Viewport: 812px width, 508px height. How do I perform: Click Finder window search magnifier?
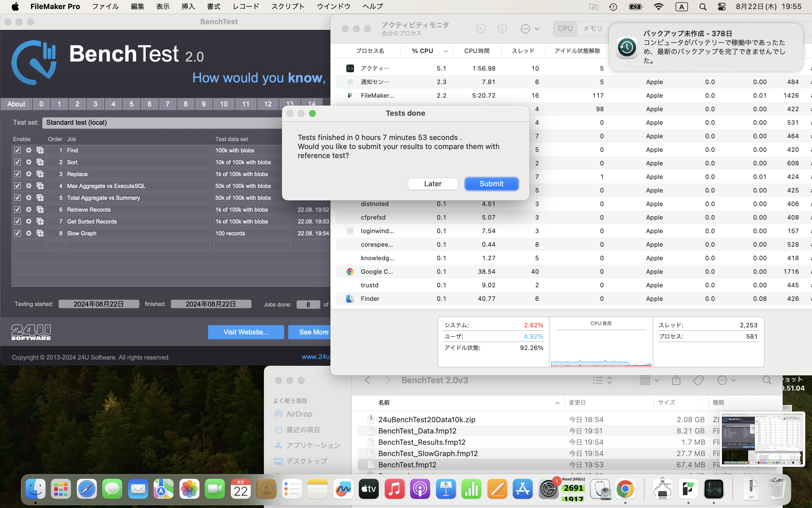coord(767,380)
